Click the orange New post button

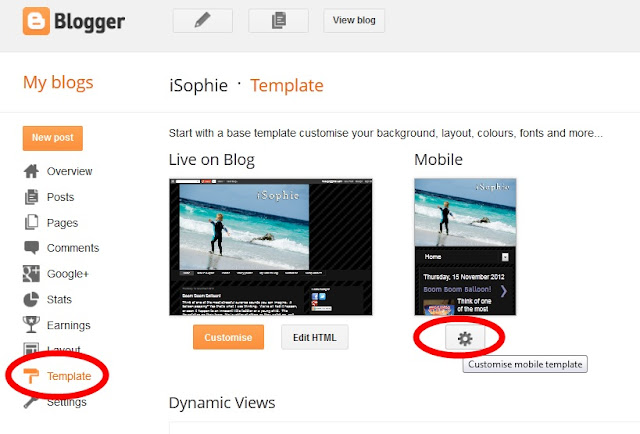coord(53,138)
